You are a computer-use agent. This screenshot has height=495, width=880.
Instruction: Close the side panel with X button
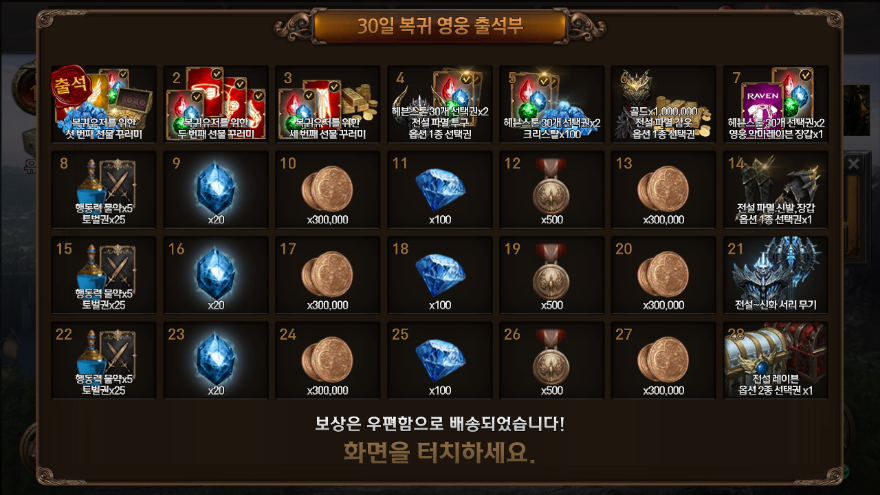click(x=853, y=164)
